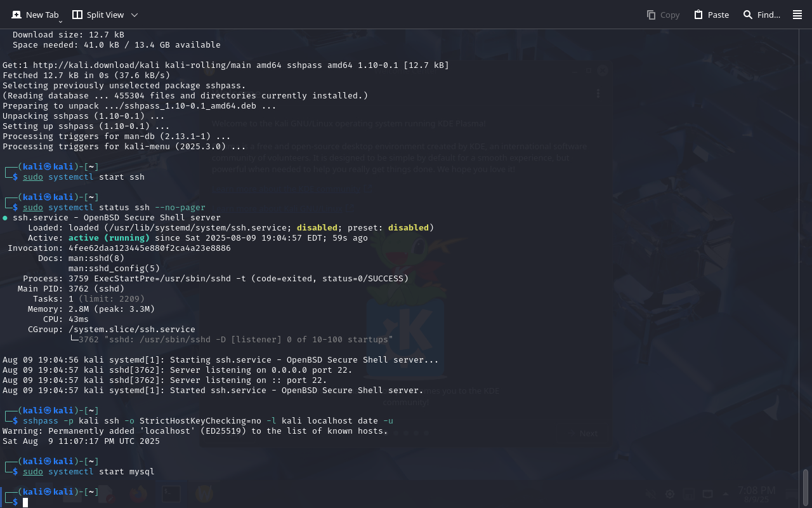
Task: Click the sshpass localhost date command line
Action: (x=208, y=421)
